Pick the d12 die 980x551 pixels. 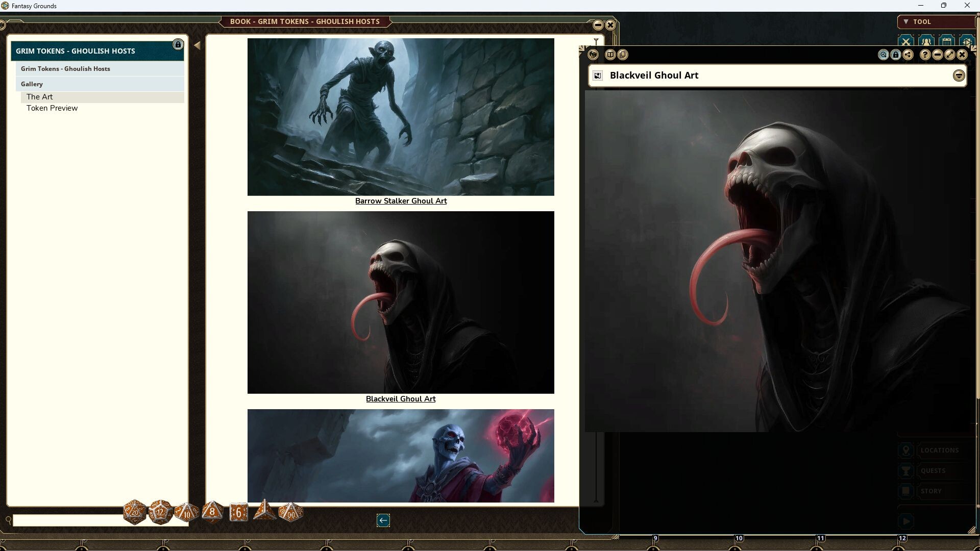coord(160,512)
